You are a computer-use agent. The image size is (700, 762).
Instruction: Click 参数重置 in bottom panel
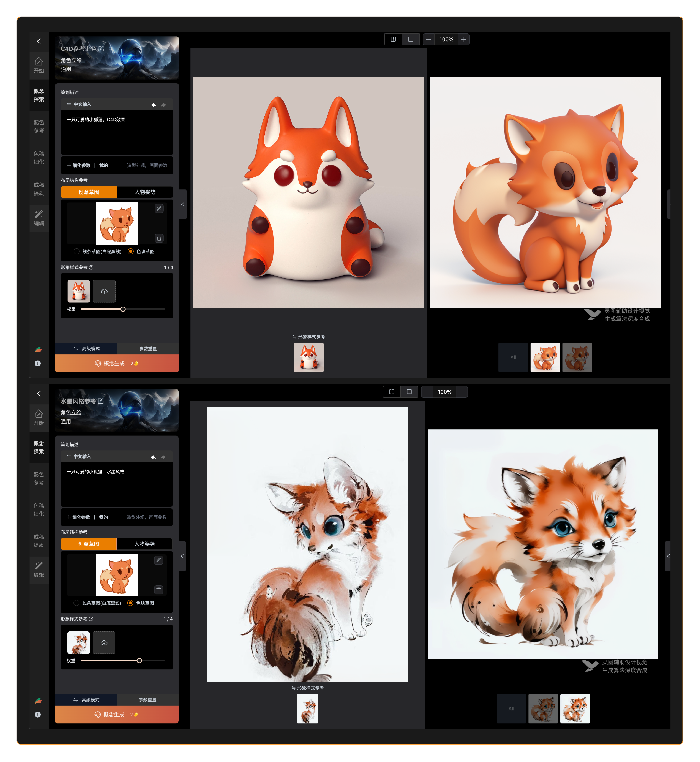click(x=148, y=700)
